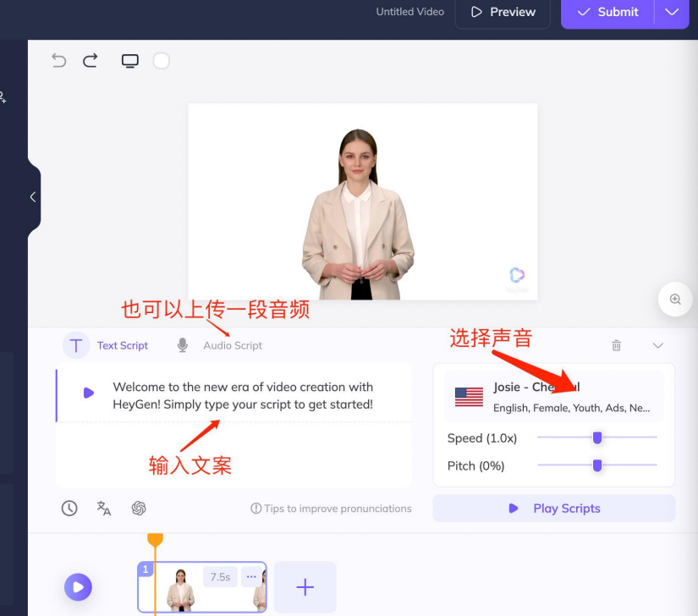Collapse the script panel with the chevron
698x616 pixels.
point(658,345)
